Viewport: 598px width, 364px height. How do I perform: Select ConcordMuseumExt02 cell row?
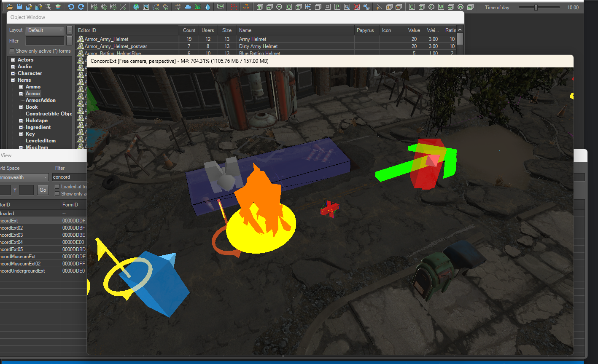tap(43, 264)
